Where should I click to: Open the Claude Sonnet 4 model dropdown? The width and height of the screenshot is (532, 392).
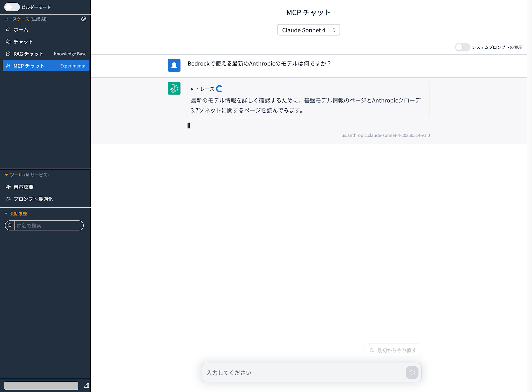tap(309, 30)
